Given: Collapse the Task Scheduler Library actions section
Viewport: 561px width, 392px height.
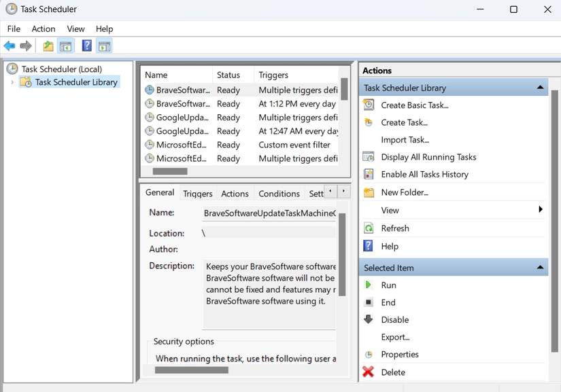Looking at the screenshot, I should point(540,88).
